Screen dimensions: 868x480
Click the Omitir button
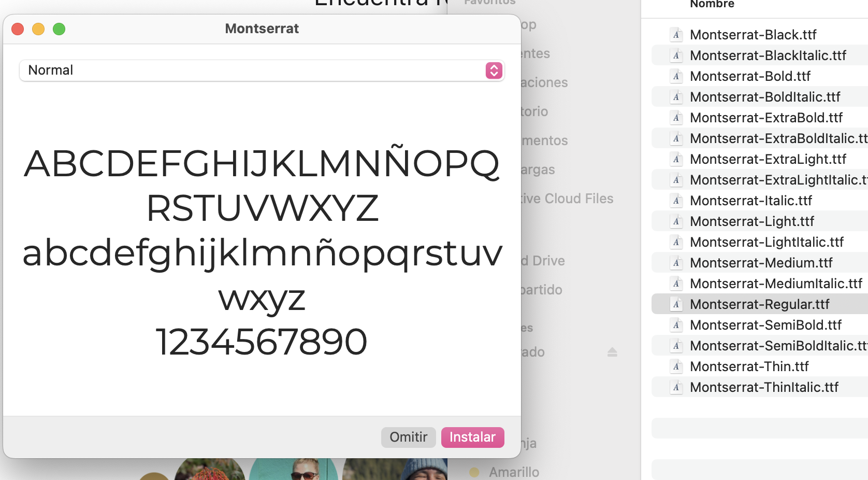pyautogui.click(x=409, y=437)
